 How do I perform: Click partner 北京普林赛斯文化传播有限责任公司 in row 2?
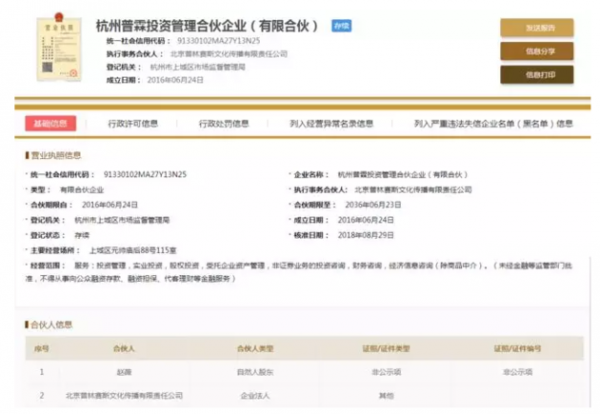tap(124, 395)
